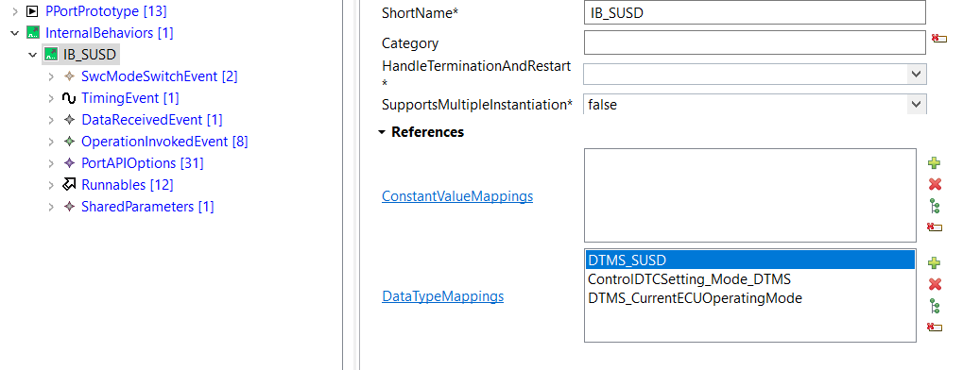
Task: Select PortAPIOptions [31] tree item
Action: pyautogui.click(x=143, y=163)
